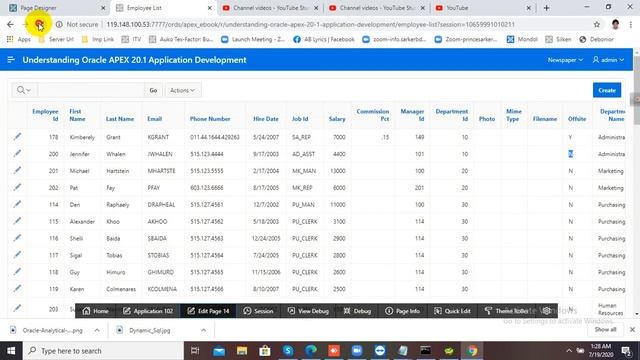
Task: Sort by the Hire Date column header
Action: pyautogui.click(x=266, y=119)
